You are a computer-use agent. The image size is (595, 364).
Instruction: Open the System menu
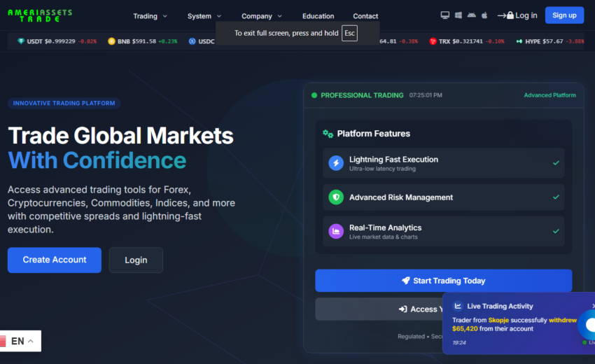pyautogui.click(x=204, y=16)
